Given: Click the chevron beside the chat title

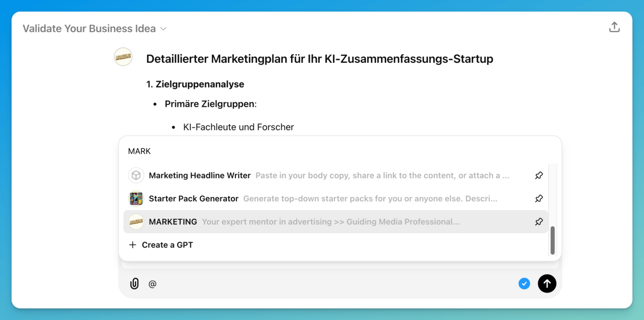Looking at the screenshot, I should tap(163, 29).
